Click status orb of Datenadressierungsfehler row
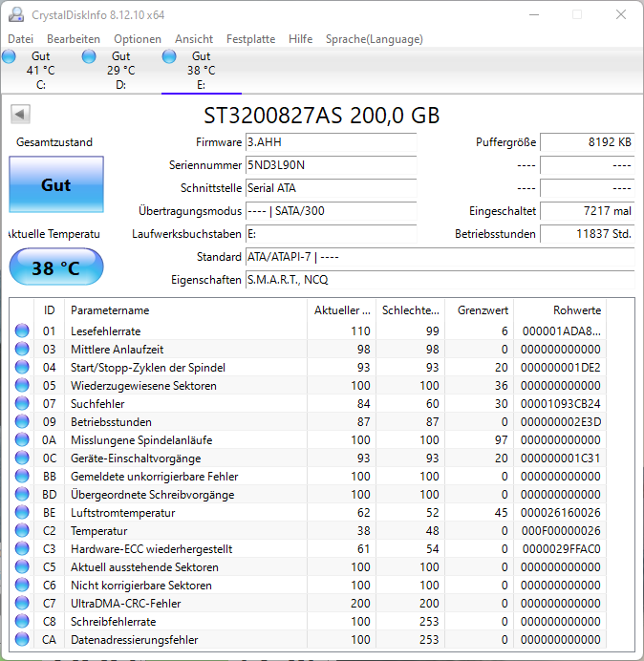The height and width of the screenshot is (661, 644). [x=22, y=639]
